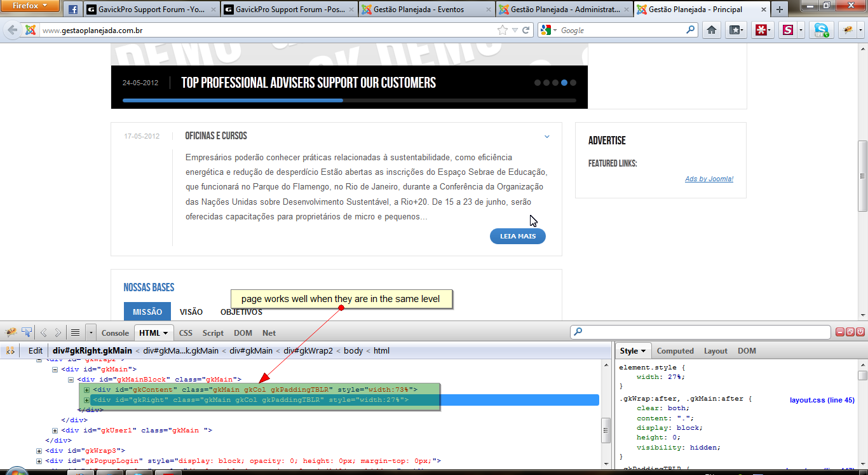Viewport: 868px width, 475px height.
Task: Select body in the Firebug breadcrumb
Action: tap(355, 350)
